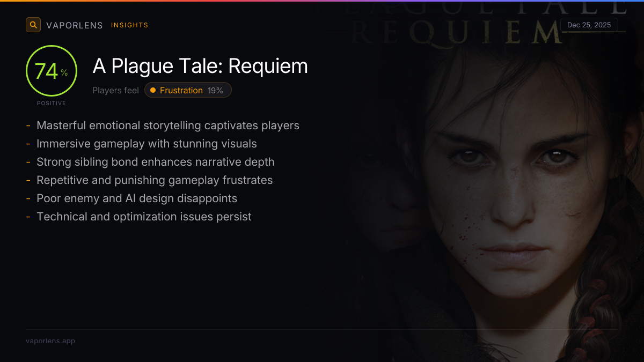Click the Players feel label

coord(115,91)
